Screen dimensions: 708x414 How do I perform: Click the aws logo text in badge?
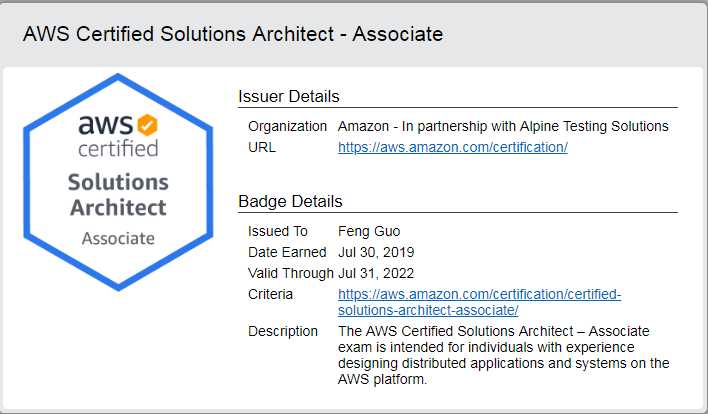click(x=106, y=124)
